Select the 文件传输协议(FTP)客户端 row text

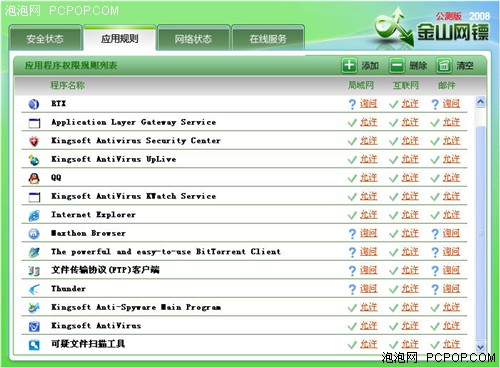coord(105,270)
